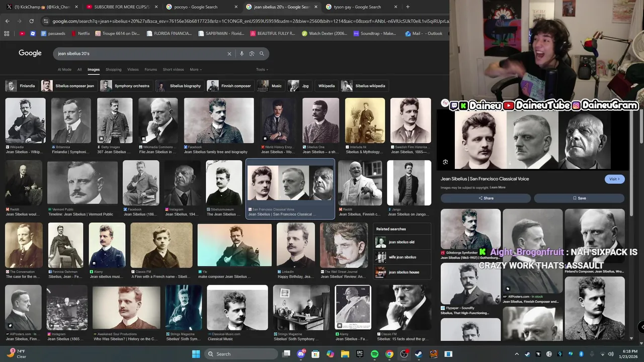Open Chrome from the taskbar
This screenshot has width=644, height=362.
(x=389, y=354)
